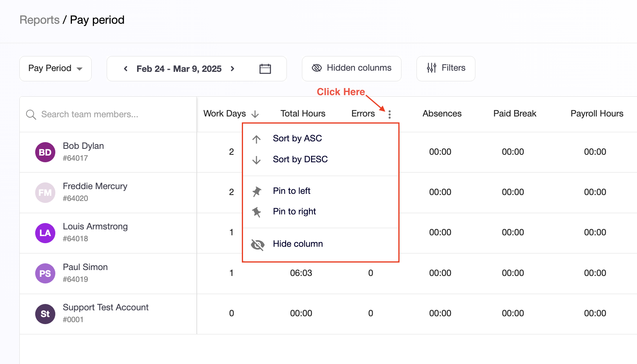Click Support Test Account's St avatar
Viewport: 637px width, 364px height.
pyautogui.click(x=45, y=314)
